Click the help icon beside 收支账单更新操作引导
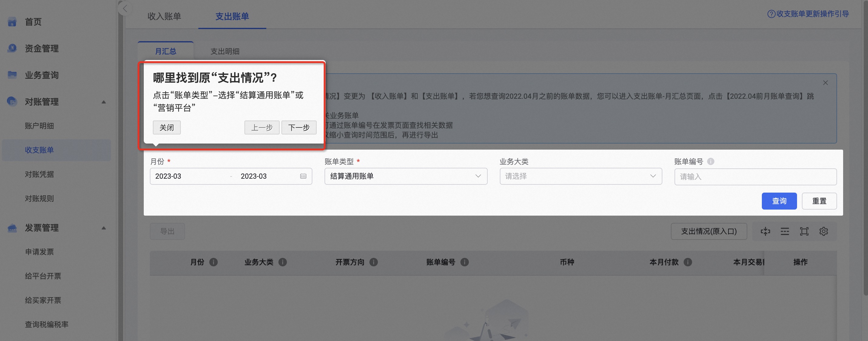868x341 pixels. [771, 14]
